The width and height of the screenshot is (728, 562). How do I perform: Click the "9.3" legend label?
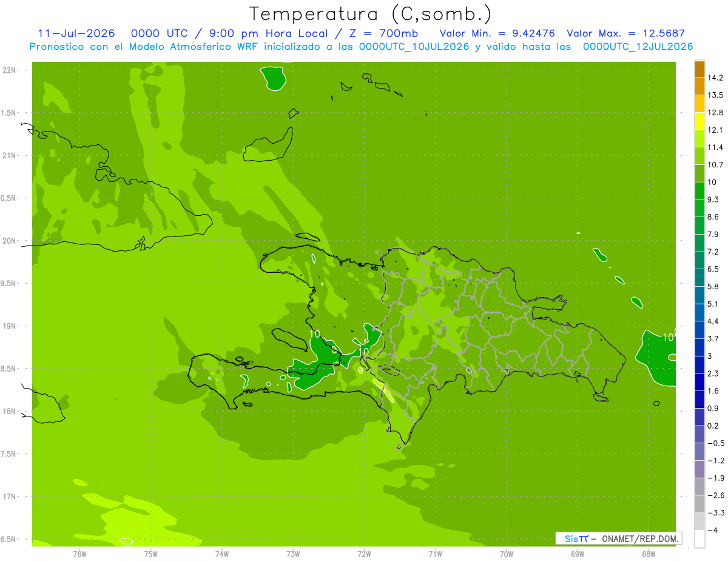(713, 199)
